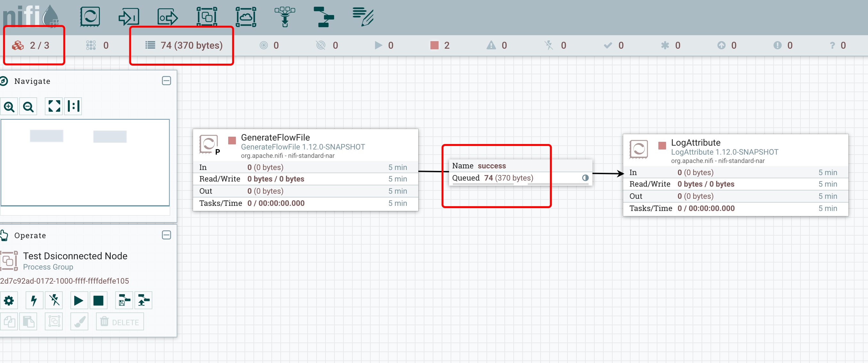Screen dimensions: 868x363
Task: Click Enable lightning bolt in Operate panel
Action: pos(34,300)
